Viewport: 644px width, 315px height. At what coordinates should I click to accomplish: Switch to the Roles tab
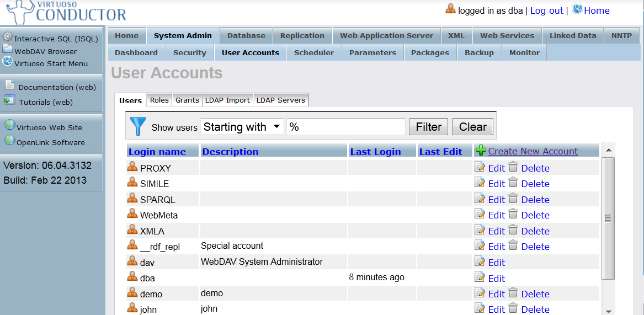click(159, 100)
